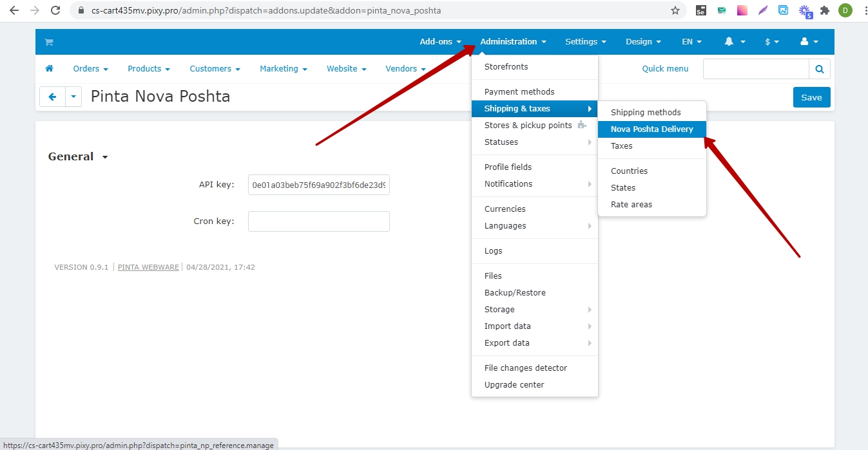This screenshot has height=450, width=868.
Task: Expand the Marketing menu
Action: point(284,68)
